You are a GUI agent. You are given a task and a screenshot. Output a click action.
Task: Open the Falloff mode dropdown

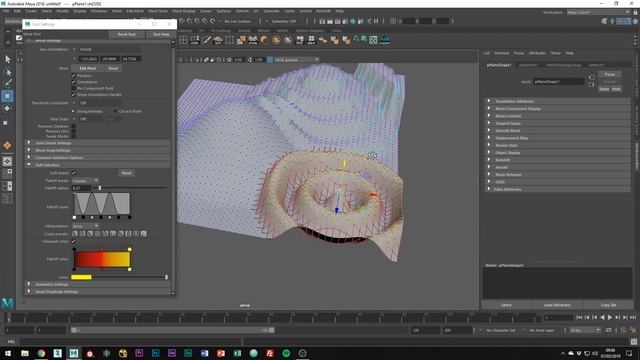85,180
